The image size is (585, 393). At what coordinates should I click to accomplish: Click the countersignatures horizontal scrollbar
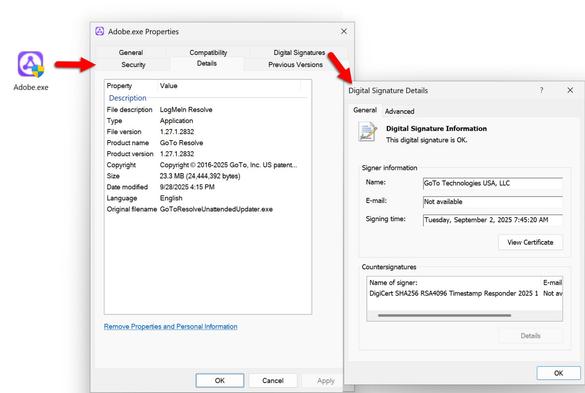[444, 315]
